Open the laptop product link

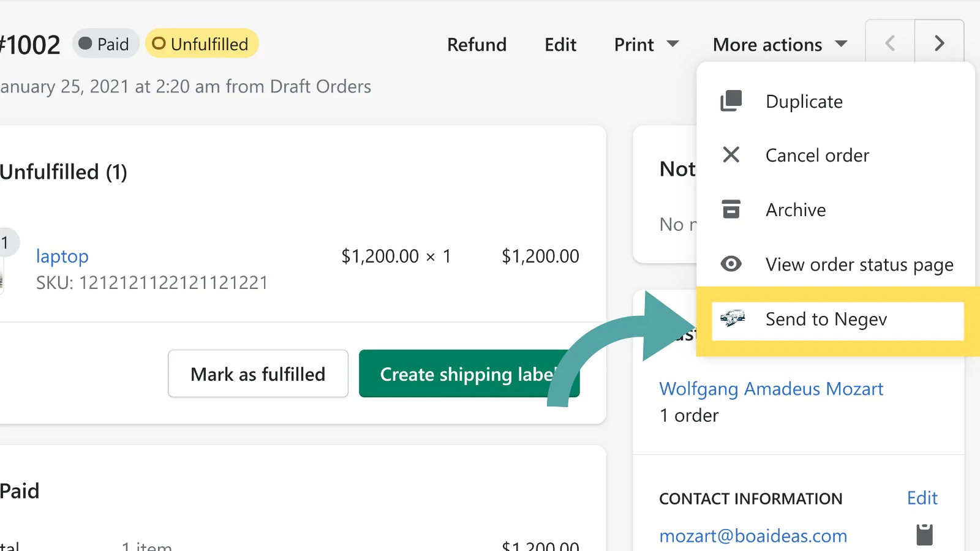click(62, 256)
